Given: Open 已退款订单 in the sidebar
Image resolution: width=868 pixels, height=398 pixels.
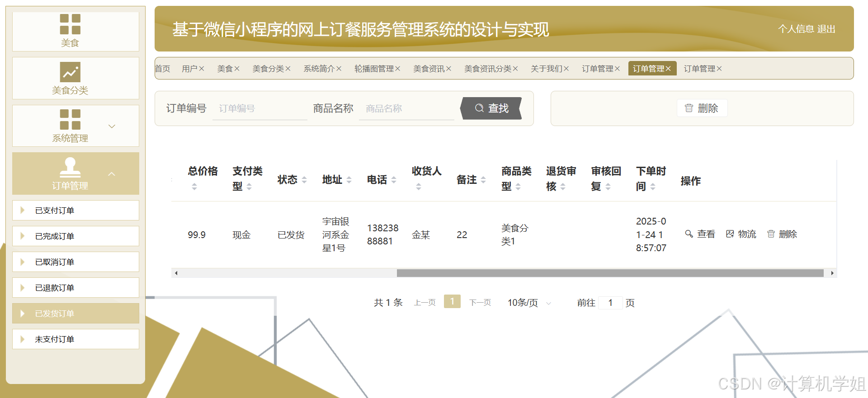Looking at the screenshot, I should click(x=75, y=288).
